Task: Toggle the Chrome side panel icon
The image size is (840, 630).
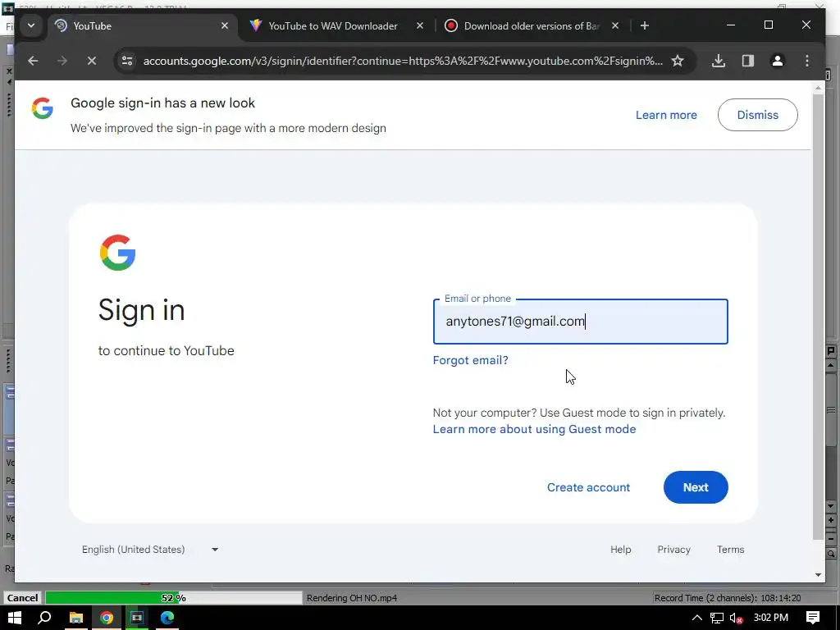Action: click(x=748, y=61)
